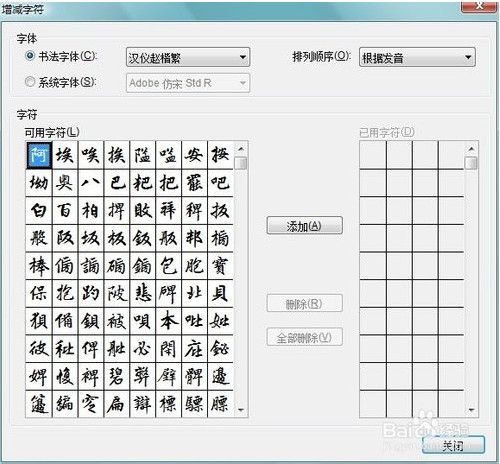The width and height of the screenshot is (500, 464).
Task: Pick the character 扁 from the last row
Action: tap(117, 404)
